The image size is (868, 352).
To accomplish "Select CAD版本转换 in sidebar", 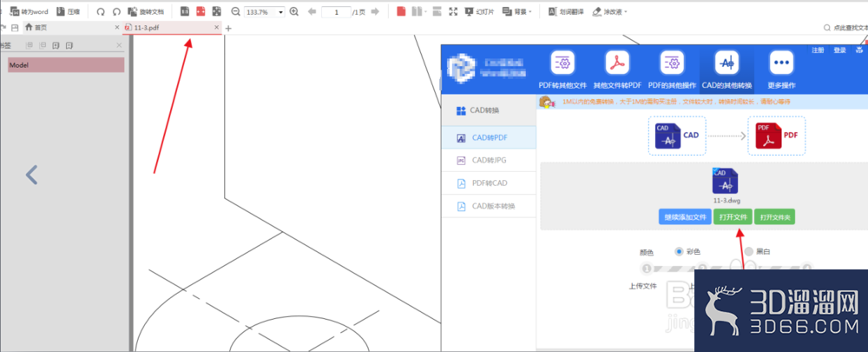I will 489,206.
